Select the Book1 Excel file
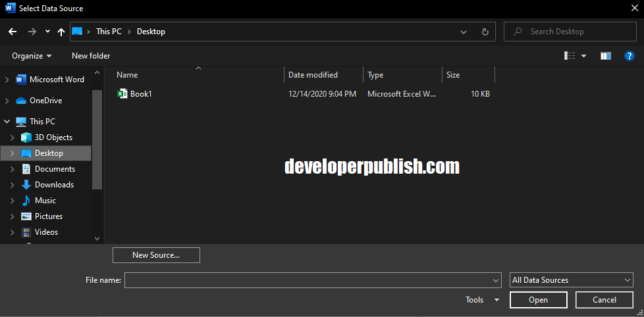 tap(141, 94)
